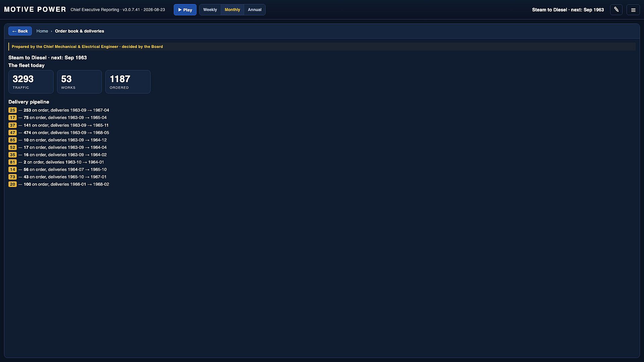Open class 20 badge with 100 ordered
644x362 pixels.
[x=12, y=184]
